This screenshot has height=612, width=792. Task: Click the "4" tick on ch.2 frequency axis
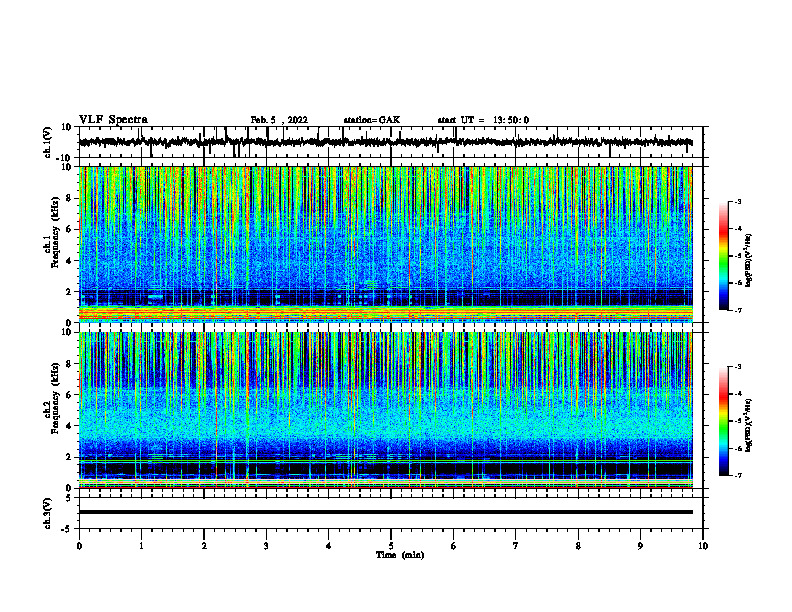coord(69,426)
